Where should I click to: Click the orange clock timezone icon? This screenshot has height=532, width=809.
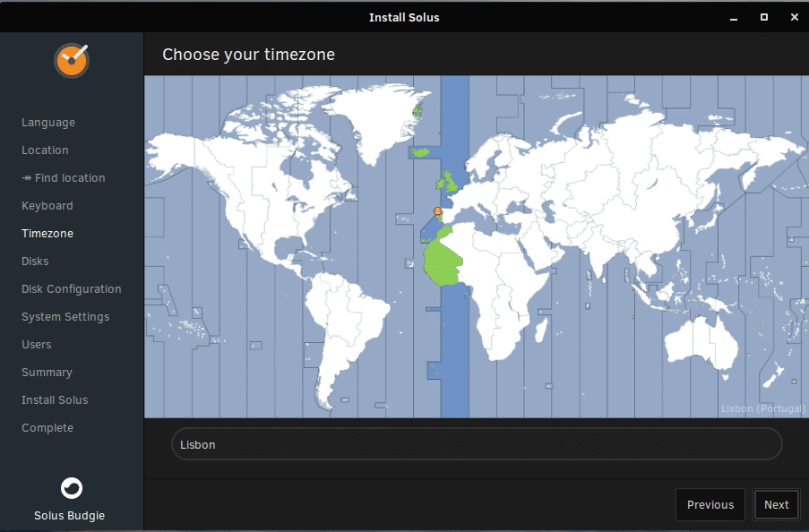pos(72,60)
